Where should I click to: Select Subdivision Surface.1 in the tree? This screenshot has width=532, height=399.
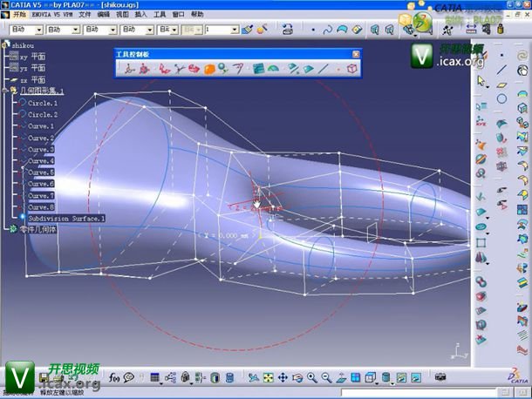pos(65,218)
